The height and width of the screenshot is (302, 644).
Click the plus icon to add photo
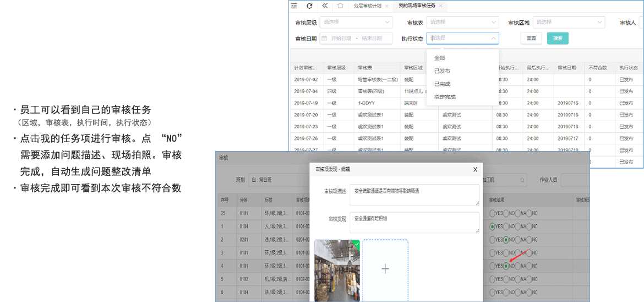(385, 269)
